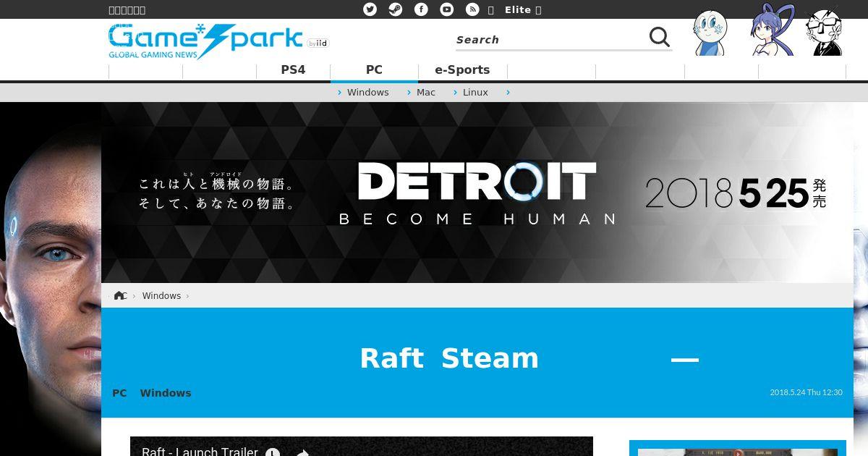Open the Steam icon in the top bar
This screenshot has height=456, width=868.
tap(395, 9)
